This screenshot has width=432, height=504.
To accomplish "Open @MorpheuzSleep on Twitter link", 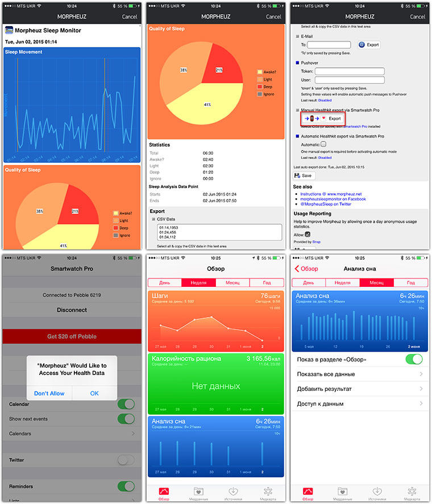I will (326, 204).
